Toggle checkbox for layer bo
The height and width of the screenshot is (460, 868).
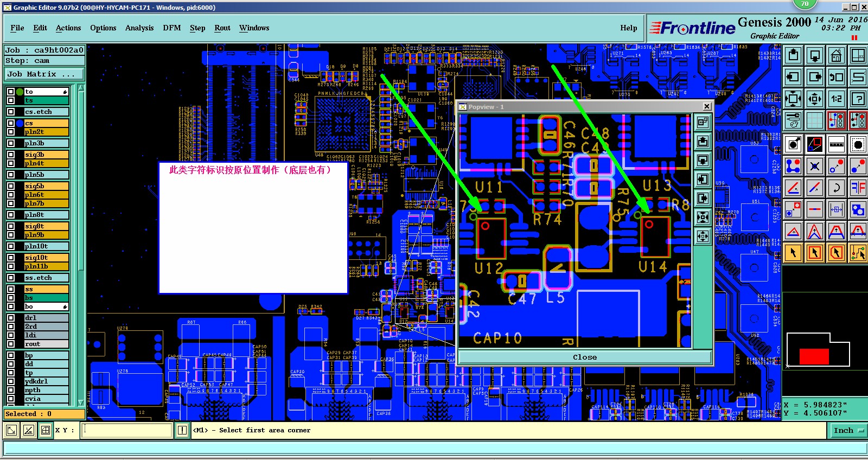point(11,306)
